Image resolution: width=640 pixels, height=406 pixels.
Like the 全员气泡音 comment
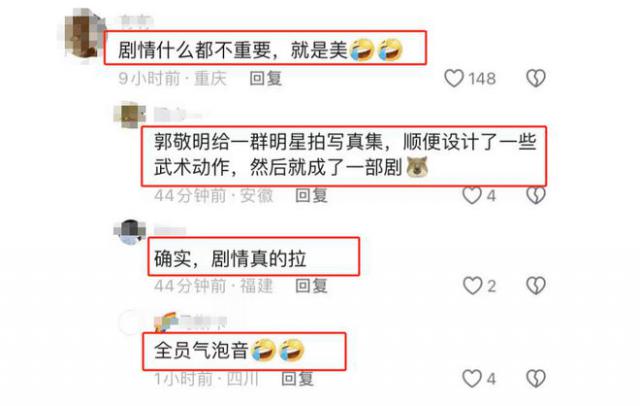click(472, 379)
